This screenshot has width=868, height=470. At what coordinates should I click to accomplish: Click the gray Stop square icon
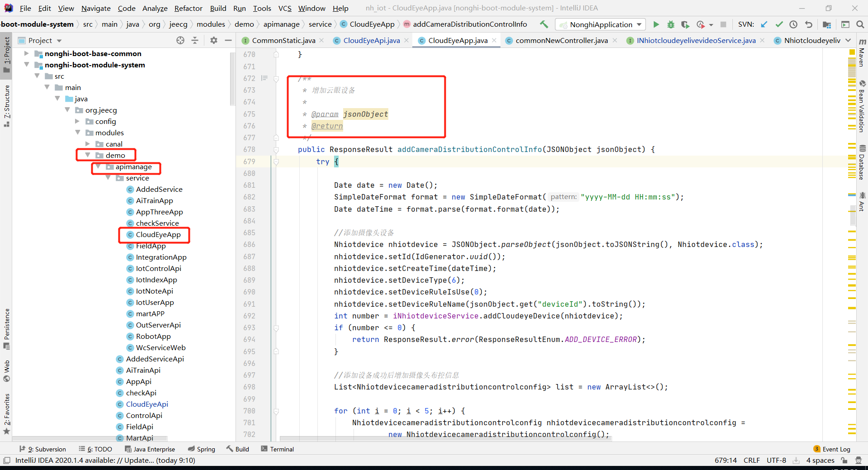[723, 24]
